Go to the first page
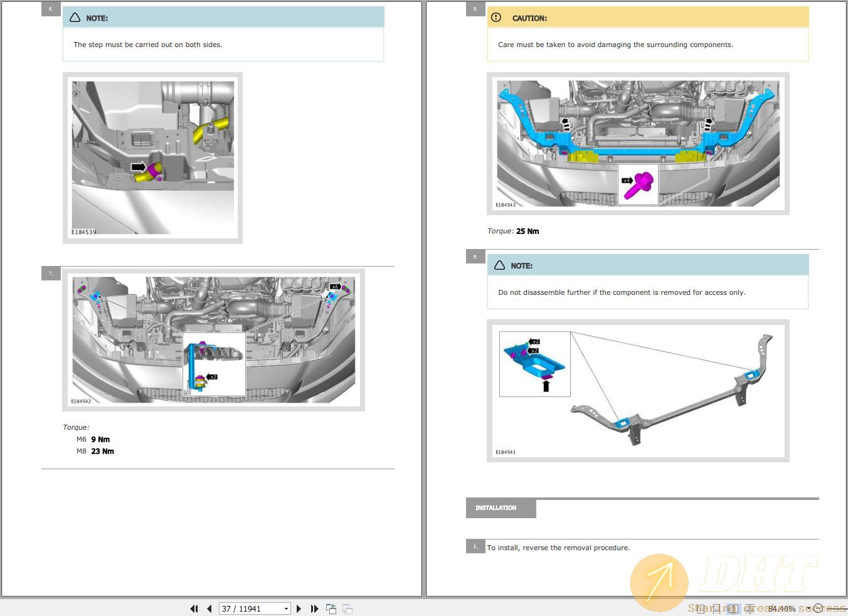Screen dimensions: 848x616 (x=194, y=608)
